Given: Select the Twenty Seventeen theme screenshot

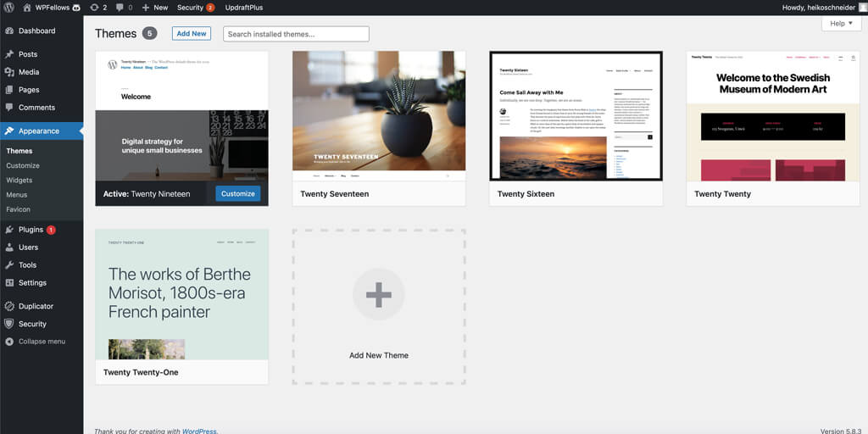Looking at the screenshot, I should coord(379,116).
